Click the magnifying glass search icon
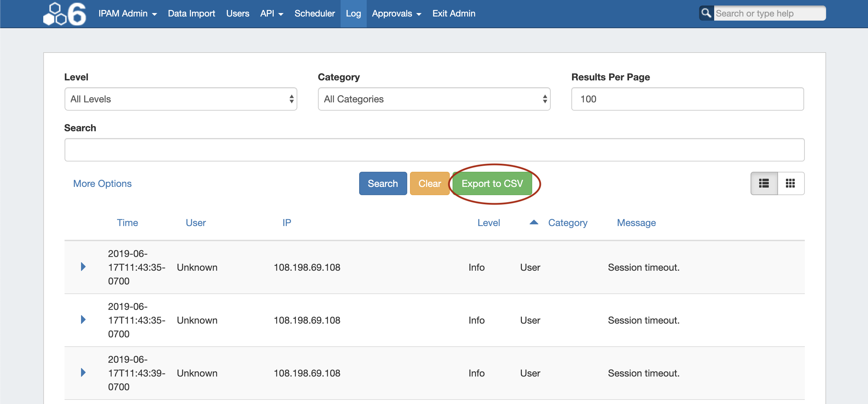The height and width of the screenshot is (404, 868). click(x=706, y=13)
